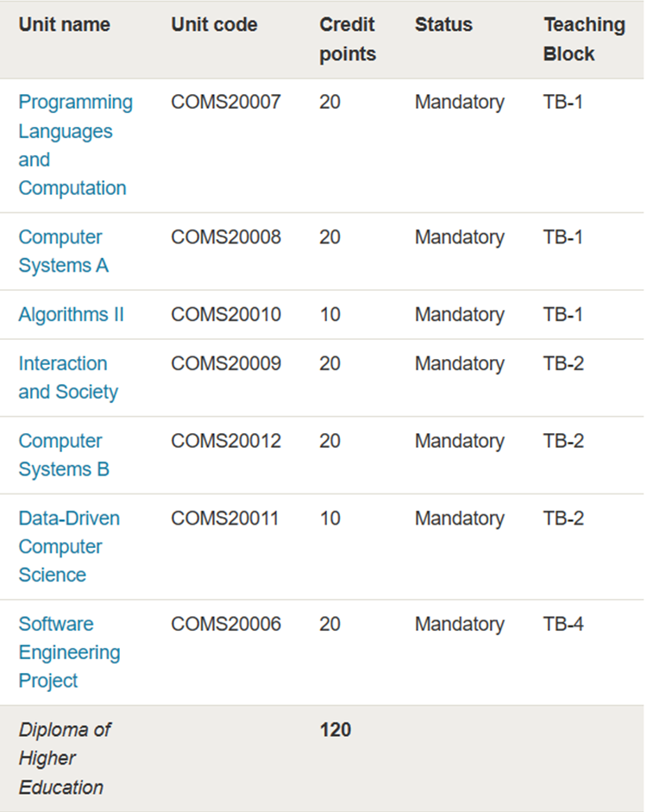Open Interaction and Society unit page
Viewport: 647px width, 812px height.
(x=68, y=377)
